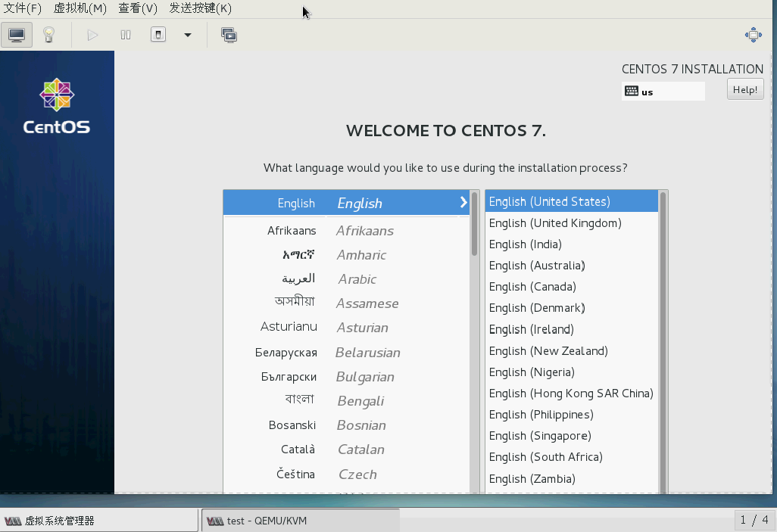Image resolution: width=777 pixels, height=532 pixels.
Task: Switch to test - QEMU/KVM taskbar window
Action: [301, 521]
